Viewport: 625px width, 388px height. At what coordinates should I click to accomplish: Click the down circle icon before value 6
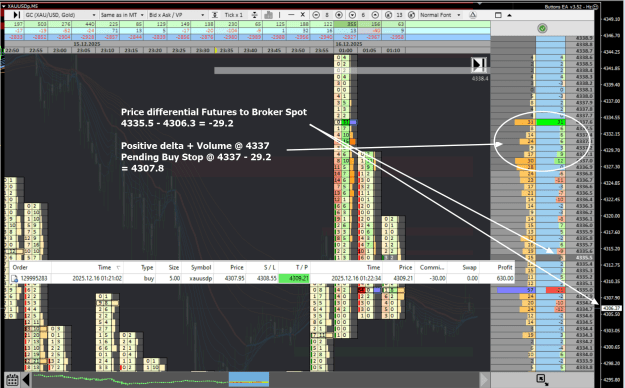pos(352,15)
